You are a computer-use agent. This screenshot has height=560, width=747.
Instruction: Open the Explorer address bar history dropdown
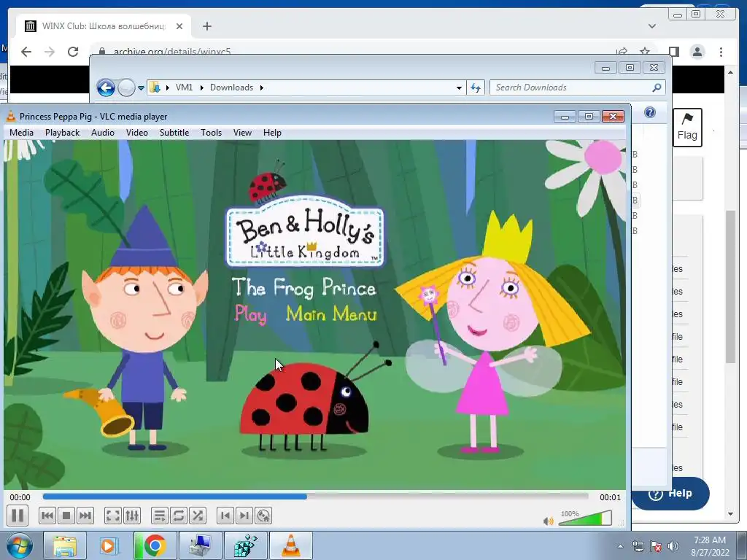pyautogui.click(x=459, y=87)
